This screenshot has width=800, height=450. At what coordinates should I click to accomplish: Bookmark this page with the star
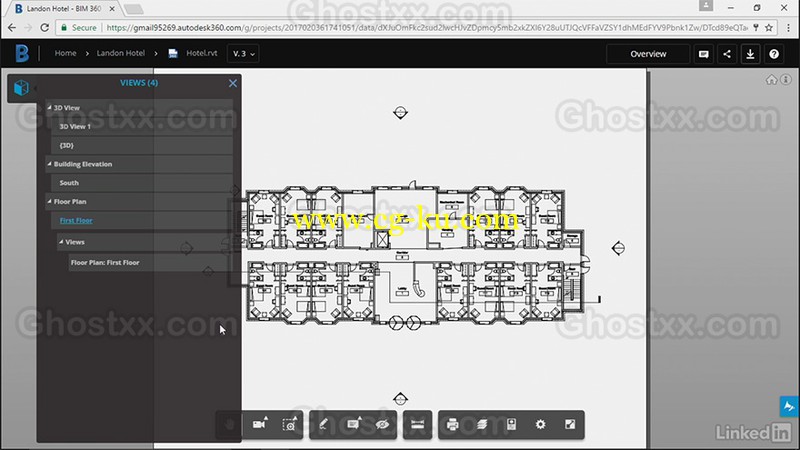[769, 28]
